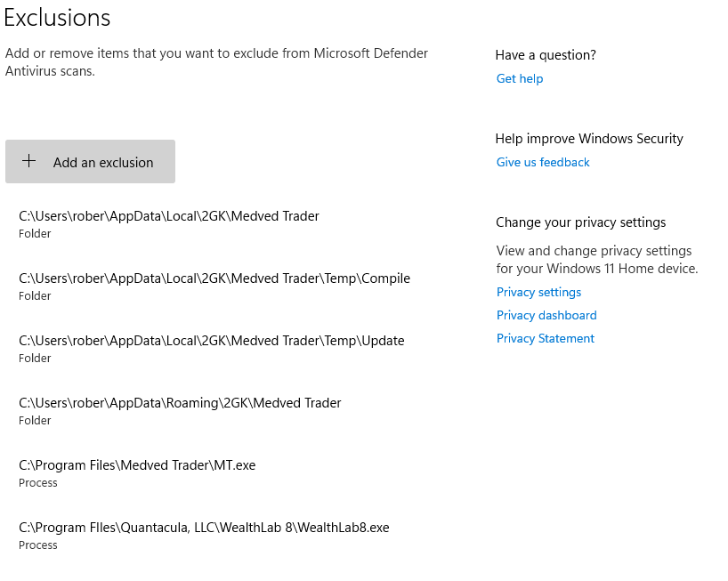Open the Privacy dashboard link
Image resolution: width=728 pixels, height=581 pixels.
pos(546,316)
